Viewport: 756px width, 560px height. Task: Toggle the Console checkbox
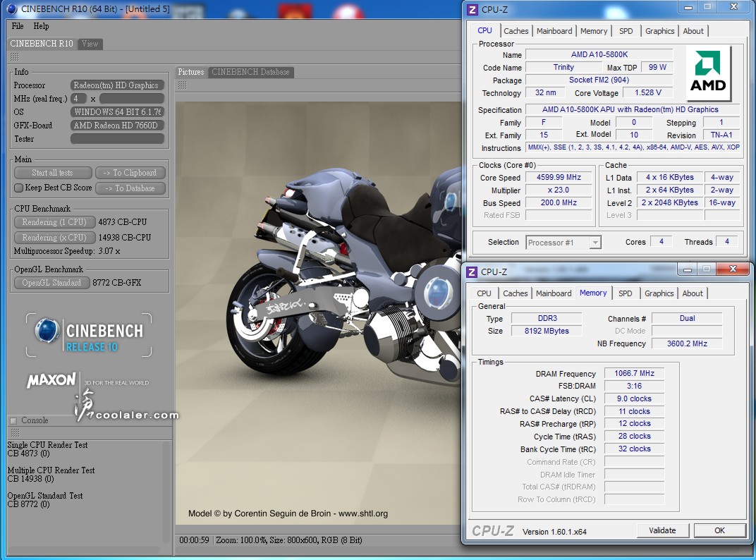tap(13, 421)
